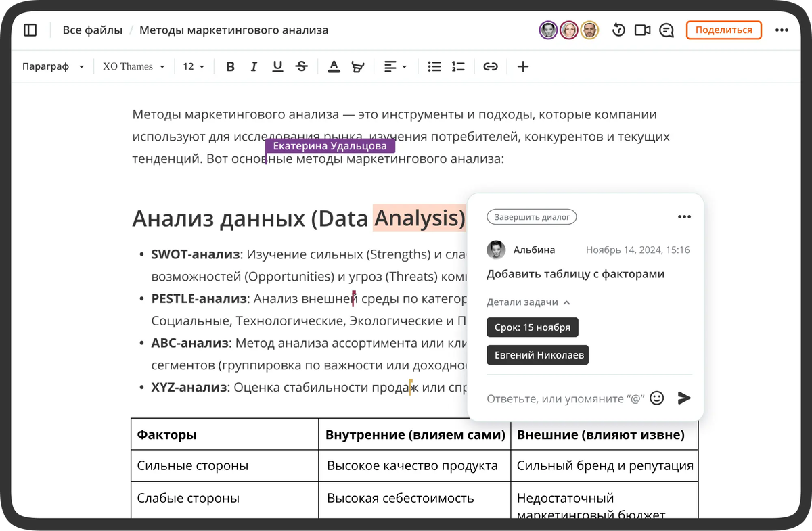Open the emoji picker in the reply field

click(656, 398)
